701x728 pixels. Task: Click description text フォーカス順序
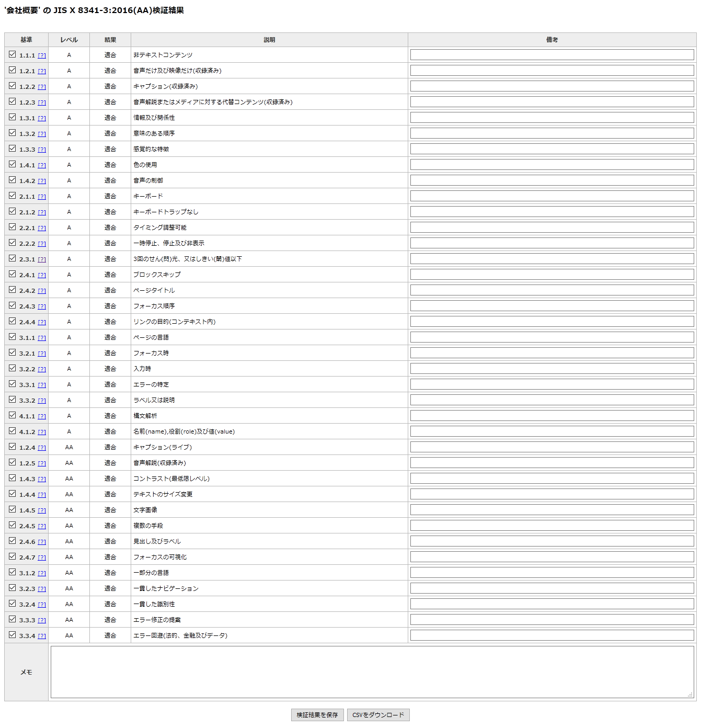(154, 306)
